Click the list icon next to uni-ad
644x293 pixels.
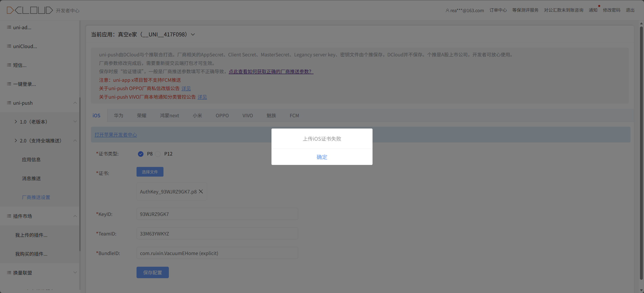tap(9, 27)
